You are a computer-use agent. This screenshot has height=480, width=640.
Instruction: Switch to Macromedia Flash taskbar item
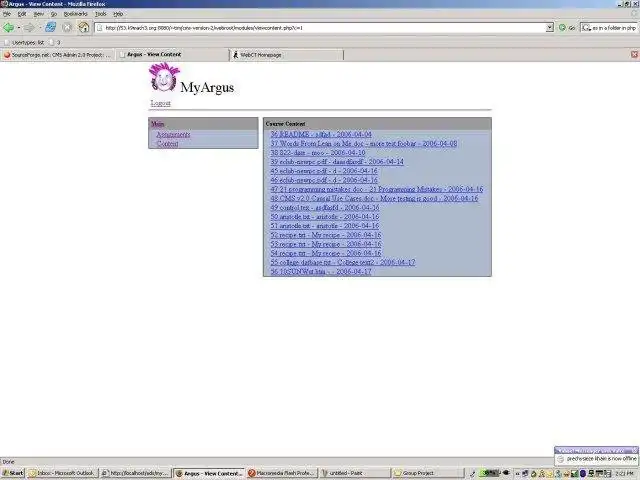click(282, 473)
